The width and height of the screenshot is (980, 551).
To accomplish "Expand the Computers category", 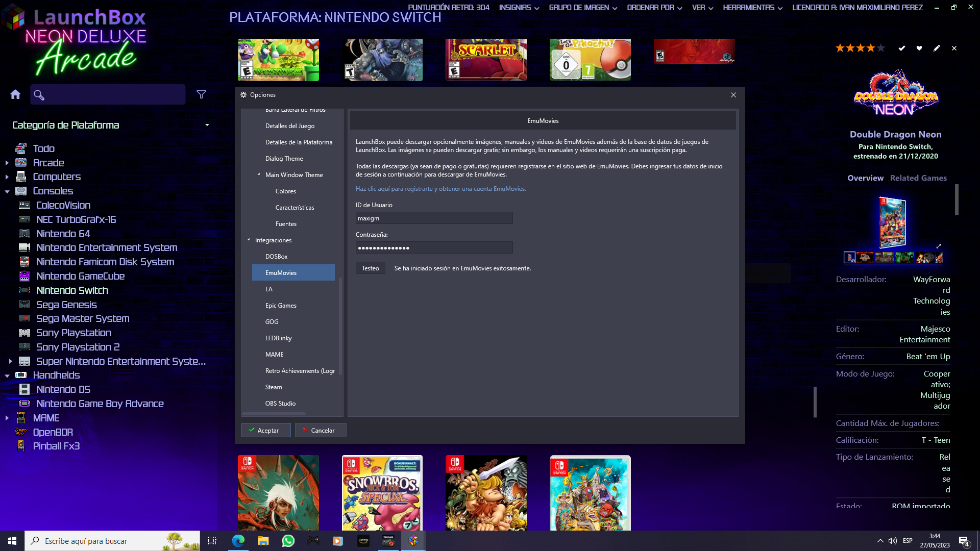I will point(7,177).
